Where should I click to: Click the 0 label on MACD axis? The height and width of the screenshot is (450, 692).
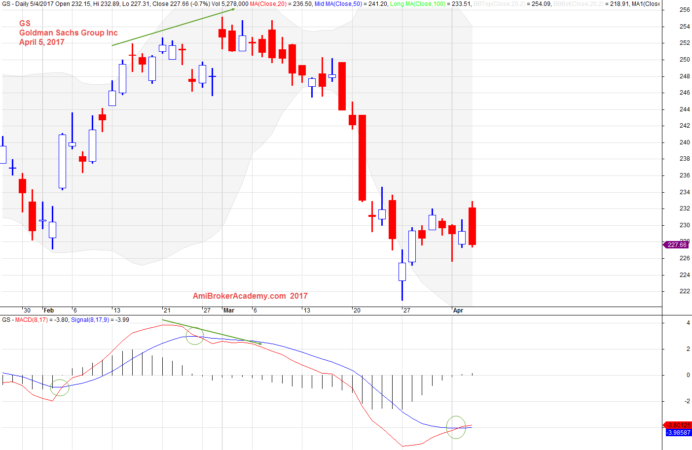coord(688,375)
